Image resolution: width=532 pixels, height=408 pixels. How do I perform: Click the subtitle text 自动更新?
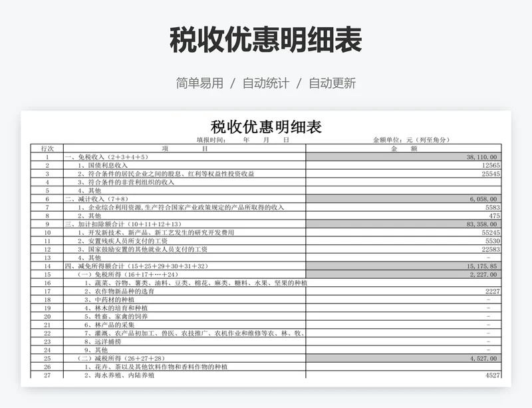(x=332, y=83)
